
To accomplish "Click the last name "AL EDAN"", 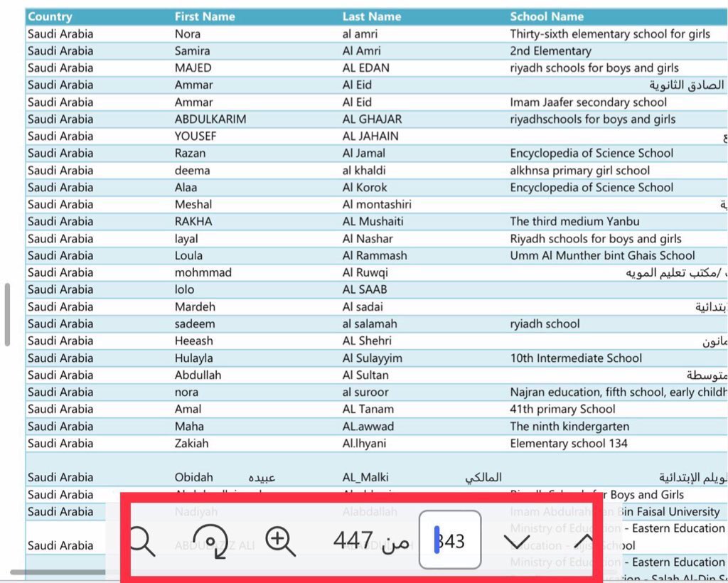I will coord(366,68).
